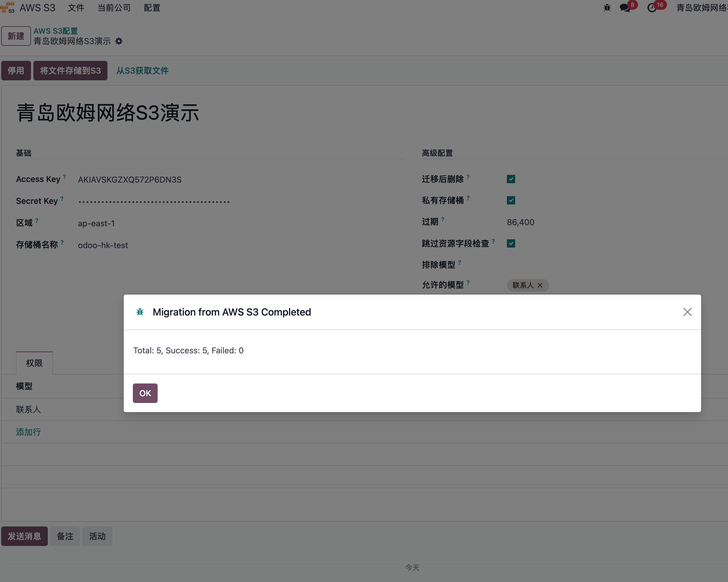Open the 文件 menu
The width and height of the screenshot is (728, 582).
click(x=76, y=8)
